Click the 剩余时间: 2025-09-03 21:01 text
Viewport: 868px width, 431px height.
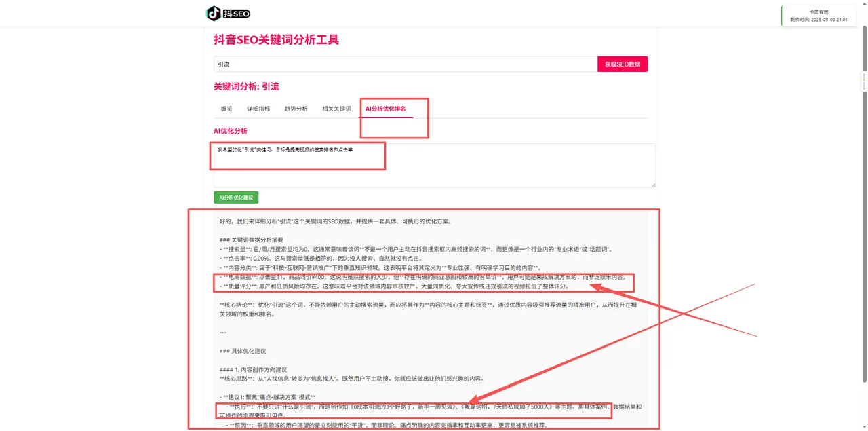pos(818,20)
